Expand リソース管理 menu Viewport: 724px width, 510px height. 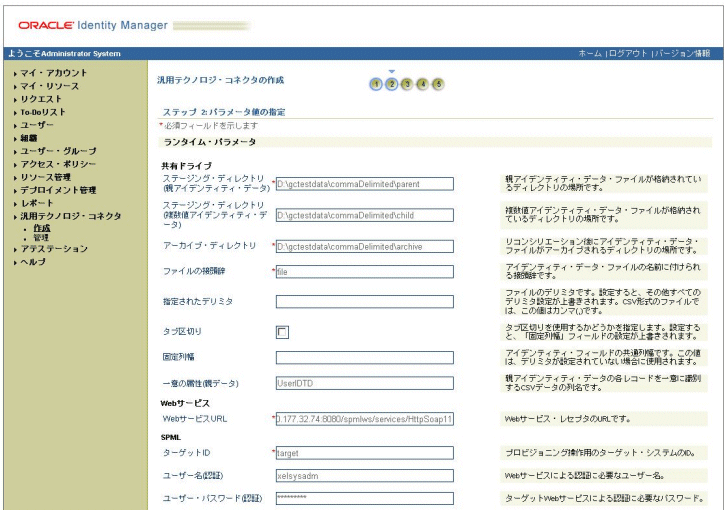click(x=45, y=177)
